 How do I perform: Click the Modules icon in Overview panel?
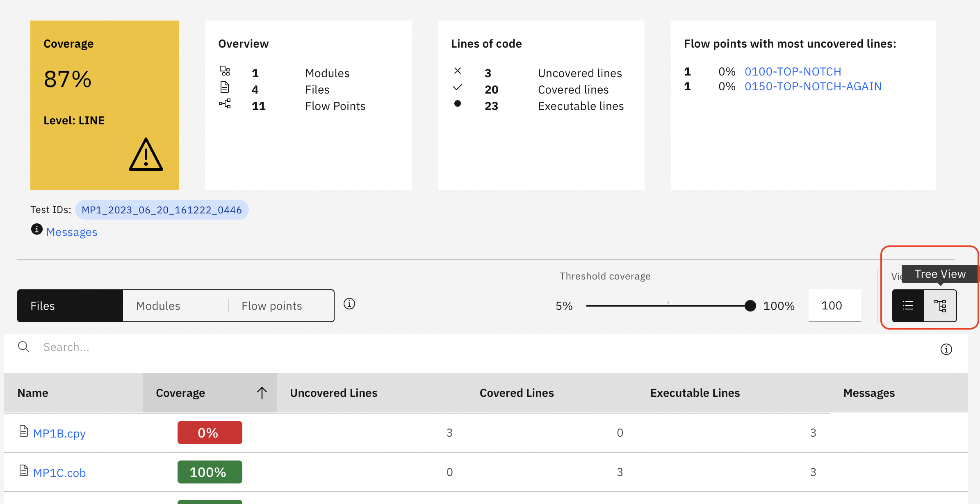225,71
